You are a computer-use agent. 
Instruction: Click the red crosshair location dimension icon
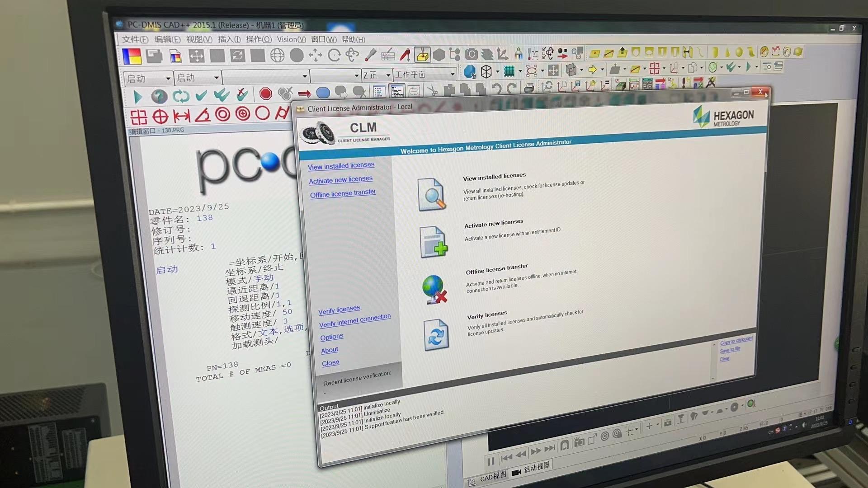point(160,117)
